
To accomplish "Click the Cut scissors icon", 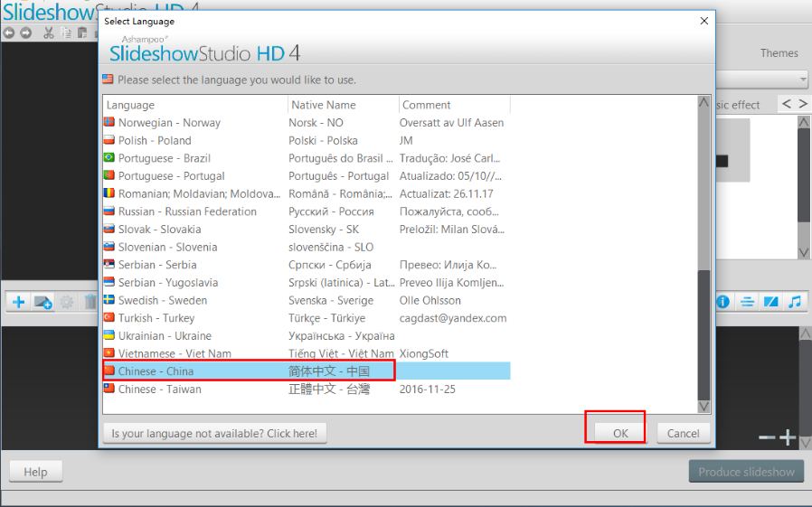I will pos(49,33).
